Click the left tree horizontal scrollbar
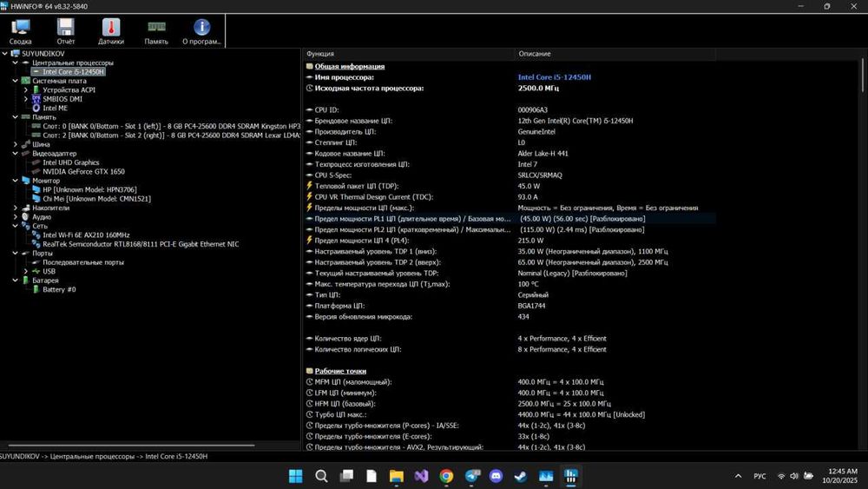The height and width of the screenshot is (489, 868). click(x=130, y=446)
